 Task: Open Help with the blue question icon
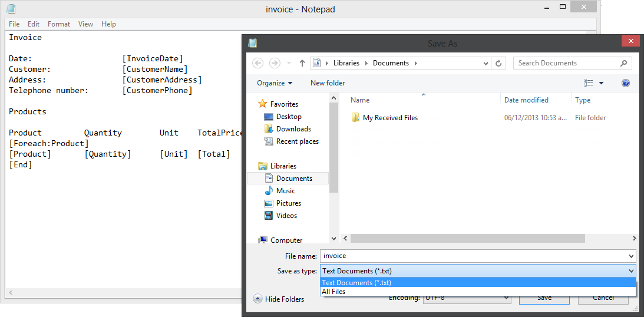pos(626,83)
